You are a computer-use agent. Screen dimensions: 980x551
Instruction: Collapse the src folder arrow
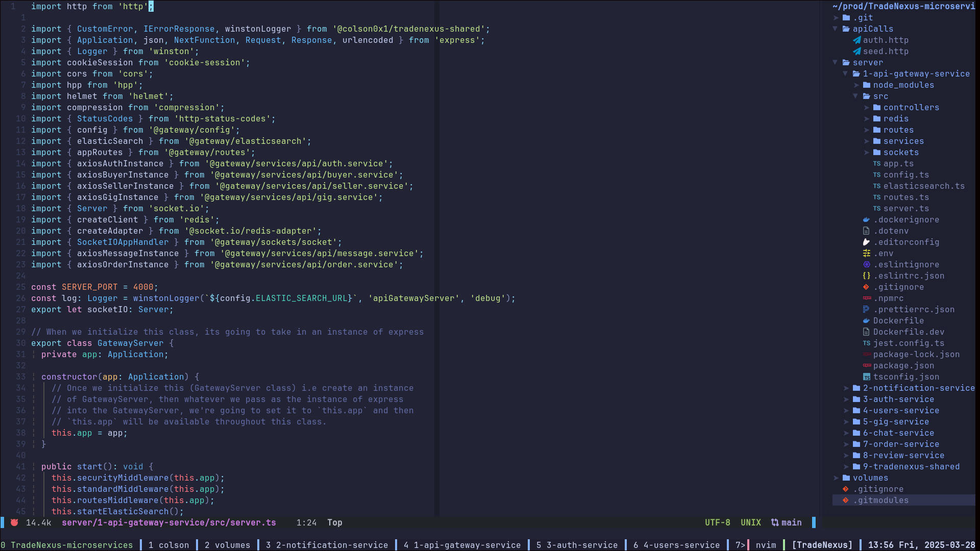coord(856,96)
